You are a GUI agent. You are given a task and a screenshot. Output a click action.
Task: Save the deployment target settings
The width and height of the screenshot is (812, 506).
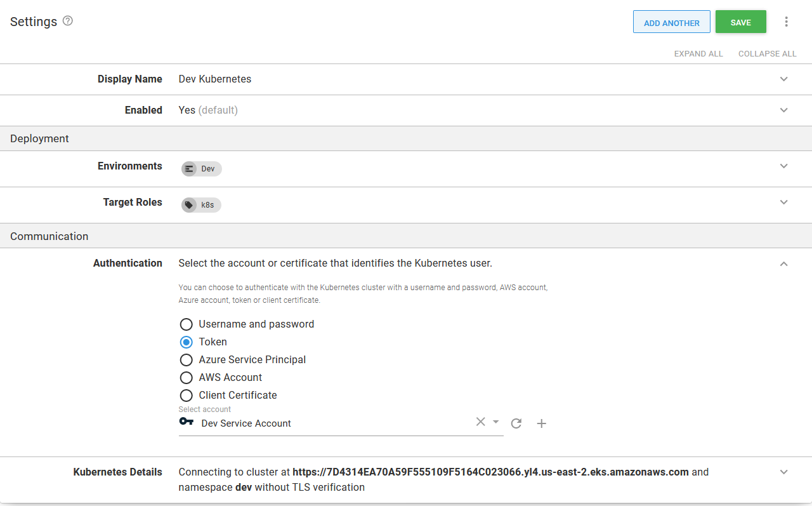click(740, 22)
